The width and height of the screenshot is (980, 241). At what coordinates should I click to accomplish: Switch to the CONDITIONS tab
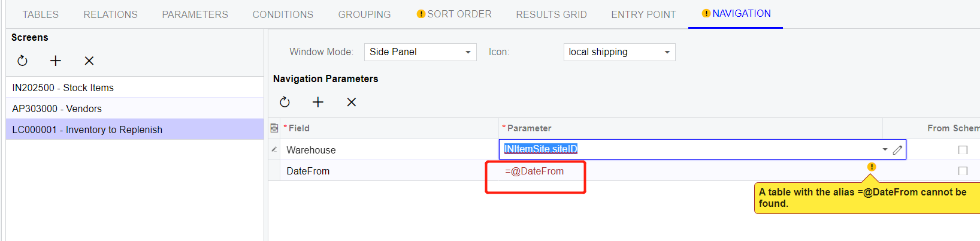[x=283, y=14]
